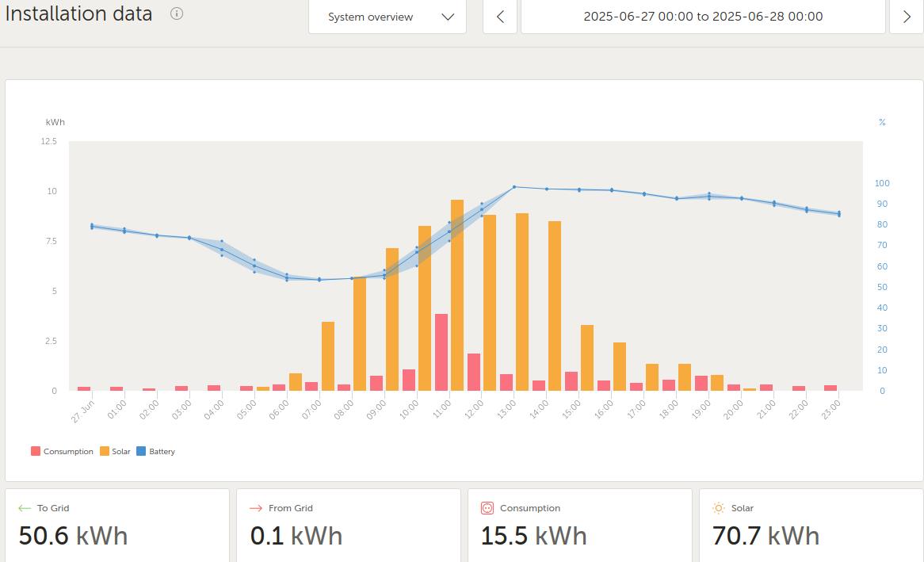Click the Consumption 15.5 kWh value

(533, 536)
